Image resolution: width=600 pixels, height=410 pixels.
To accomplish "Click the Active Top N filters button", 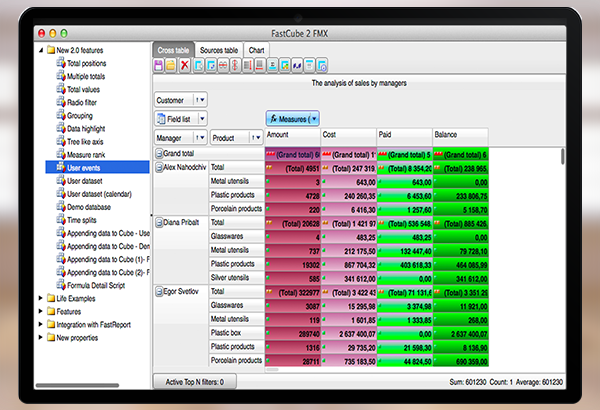I will (x=193, y=380).
